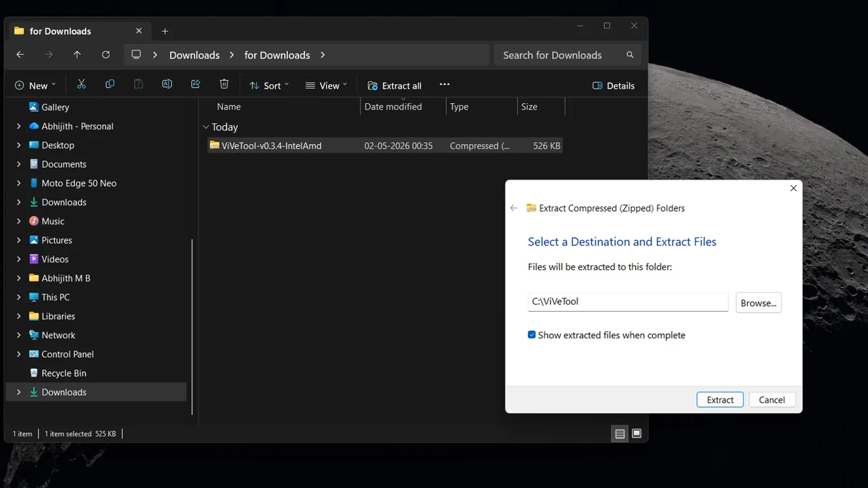Click Downloads in the address breadcrumb
Viewport: 868px width, 488px height.
(x=194, y=55)
